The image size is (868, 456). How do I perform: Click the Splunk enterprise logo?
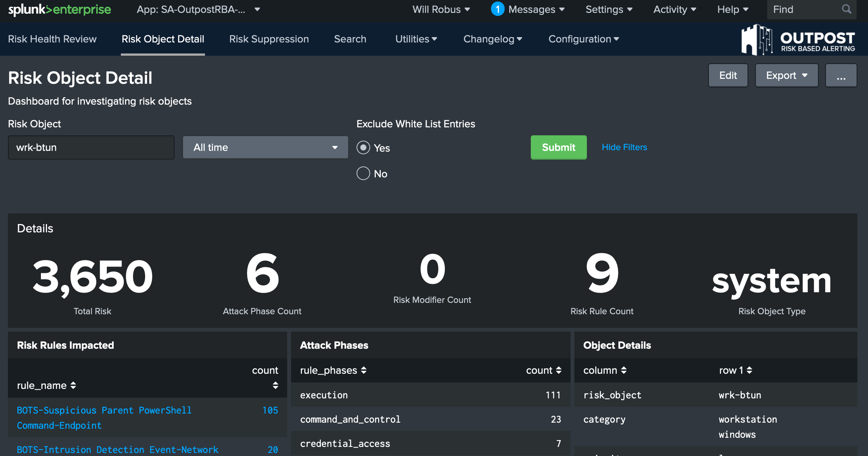tap(59, 9)
